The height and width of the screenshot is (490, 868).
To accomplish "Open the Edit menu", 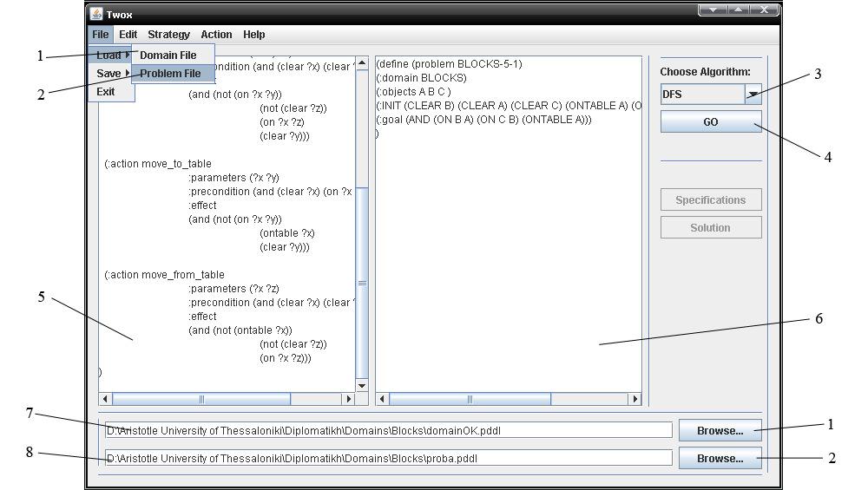I will pyautogui.click(x=128, y=35).
